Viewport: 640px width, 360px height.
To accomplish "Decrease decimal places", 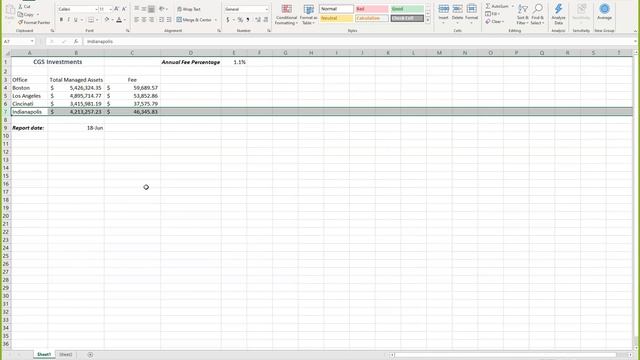I will [266, 20].
